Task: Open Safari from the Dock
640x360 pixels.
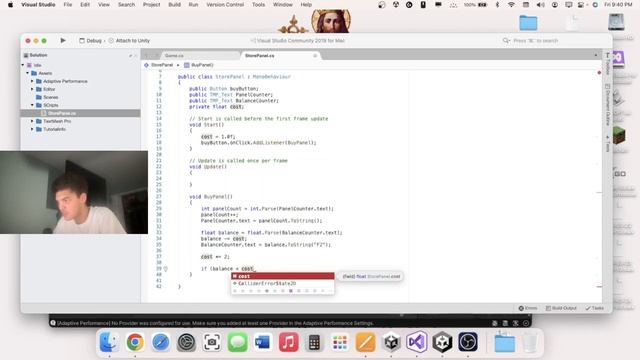Action: 161,342
